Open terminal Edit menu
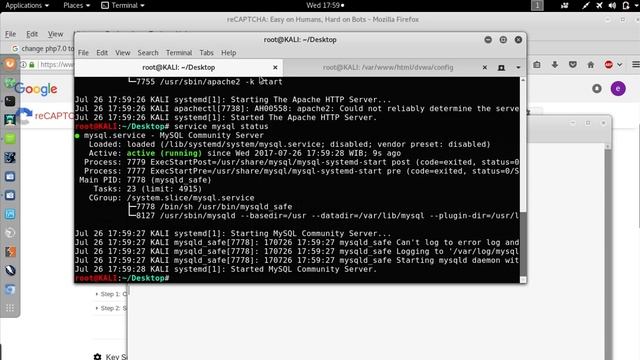The width and height of the screenshot is (640, 360). coord(102,53)
